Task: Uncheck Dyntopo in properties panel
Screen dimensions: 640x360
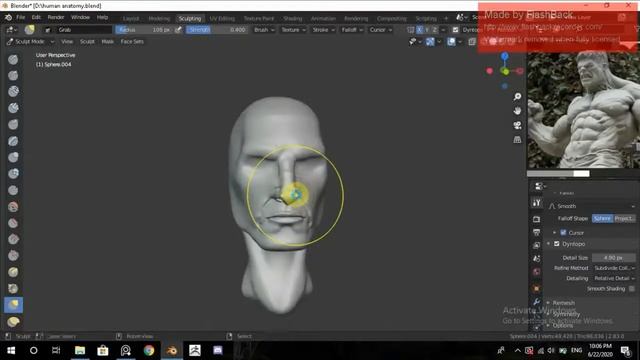Action: 557,244
